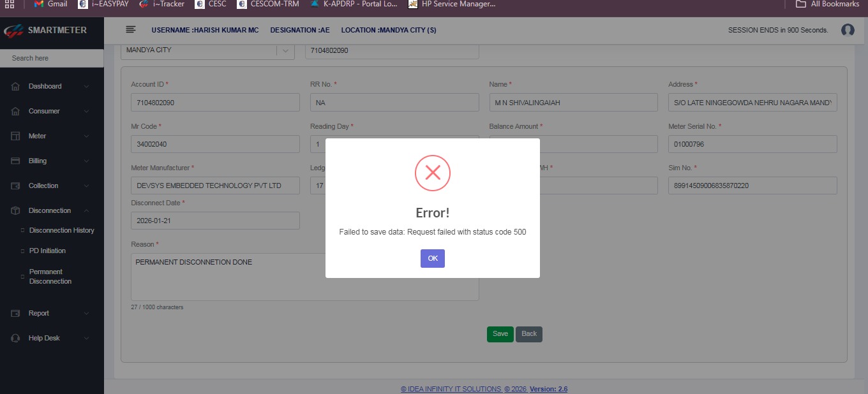The height and width of the screenshot is (394, 868).
Task: Click the top 7104802090 search field
Action: [392, 50]
